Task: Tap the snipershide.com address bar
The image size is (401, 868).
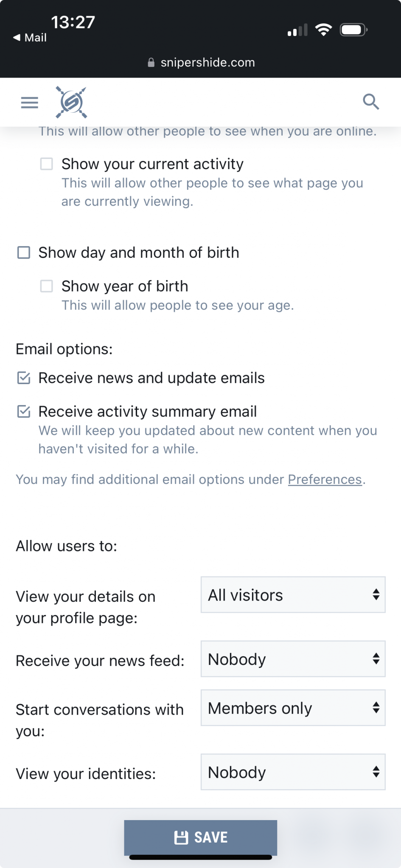Action: pos(201,63)
